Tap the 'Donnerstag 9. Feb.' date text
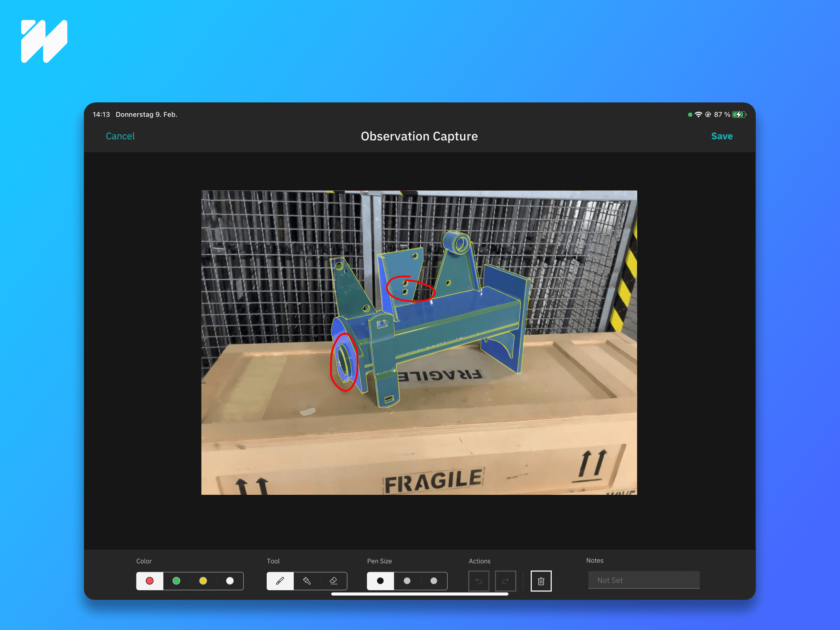Viewport: 840px width, 630px height. point(146,114)
